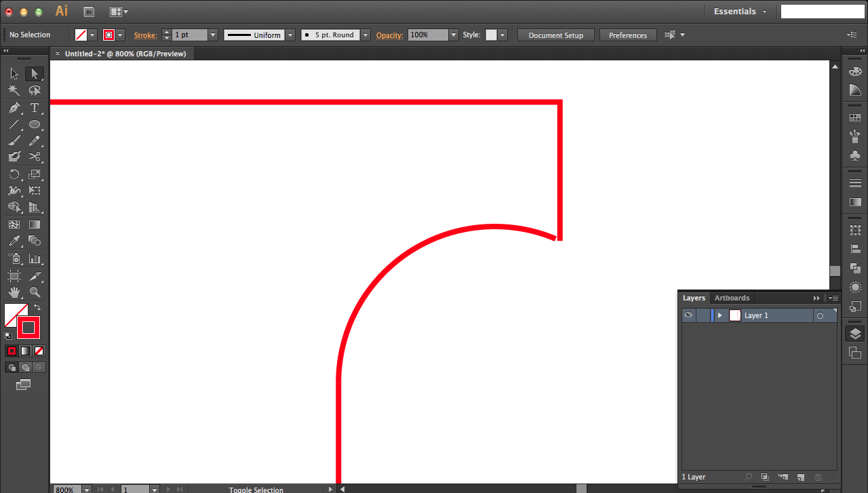Screen dimensions: 868x493
Task: Click the Preferences button
Action: pos(628,35)
